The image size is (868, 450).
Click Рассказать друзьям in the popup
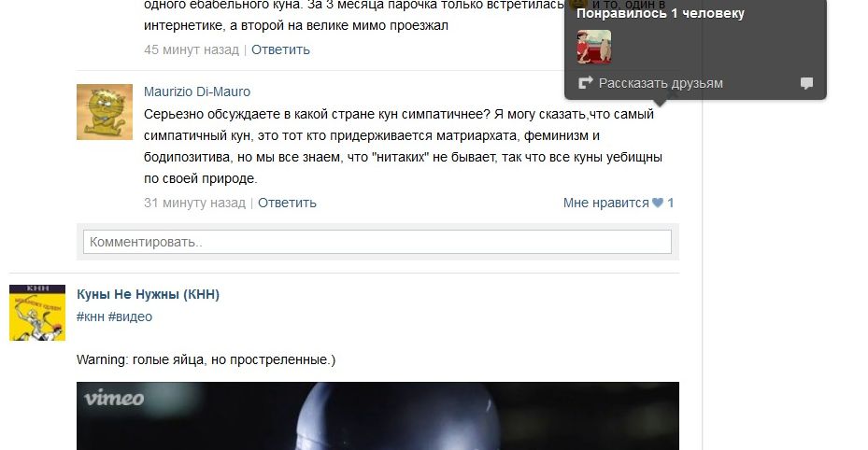coord(661,83)
